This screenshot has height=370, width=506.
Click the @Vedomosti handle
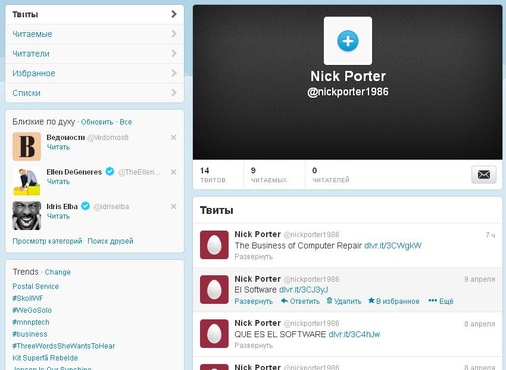point(108,137)
